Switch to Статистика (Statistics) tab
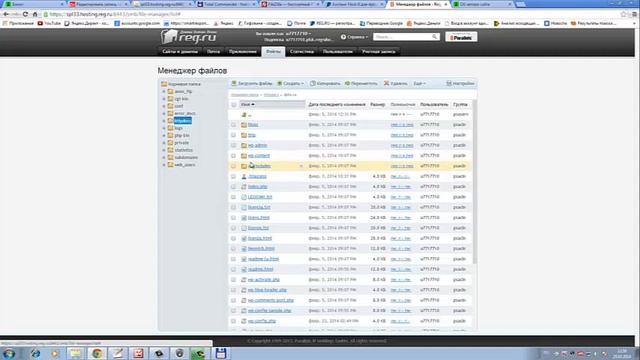 (302, 52)
